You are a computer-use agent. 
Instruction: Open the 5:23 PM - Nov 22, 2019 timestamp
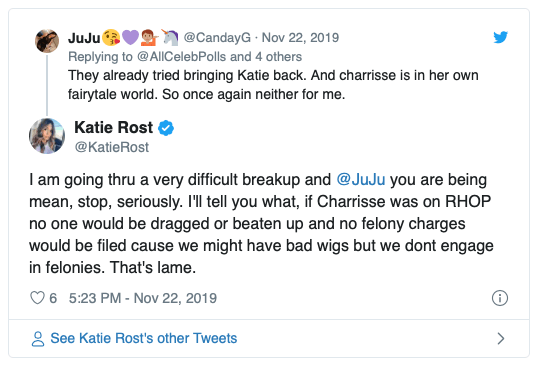point(143,298)
